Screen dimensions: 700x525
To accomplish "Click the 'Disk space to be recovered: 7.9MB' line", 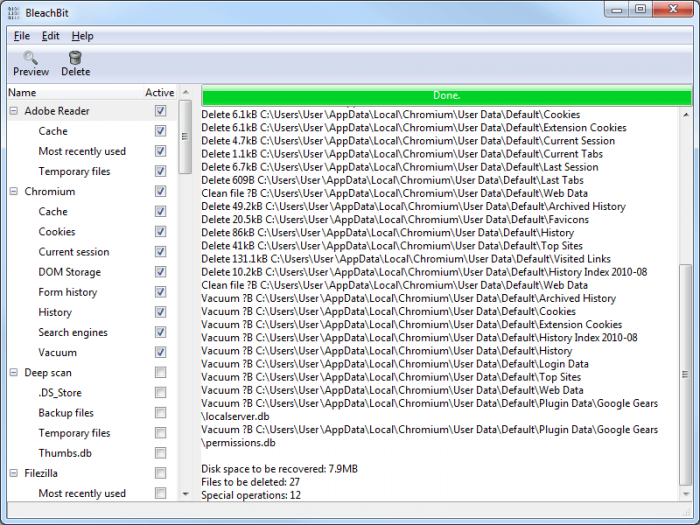I will 279,469.
